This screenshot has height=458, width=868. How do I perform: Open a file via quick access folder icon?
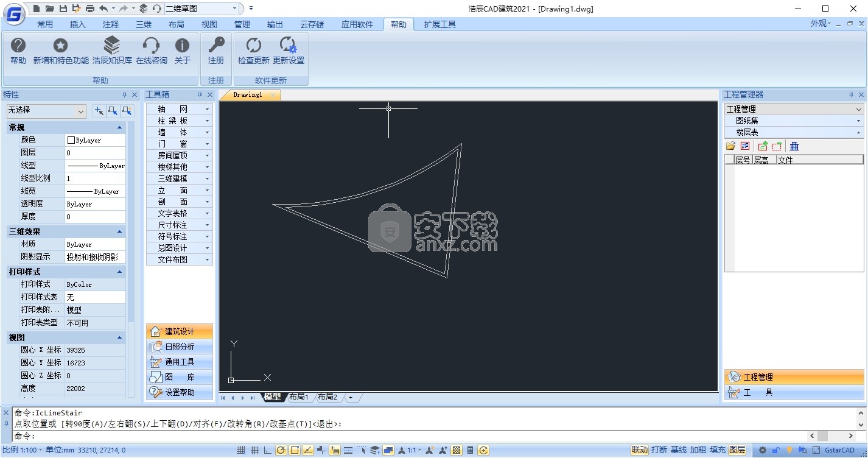point(50,9)
